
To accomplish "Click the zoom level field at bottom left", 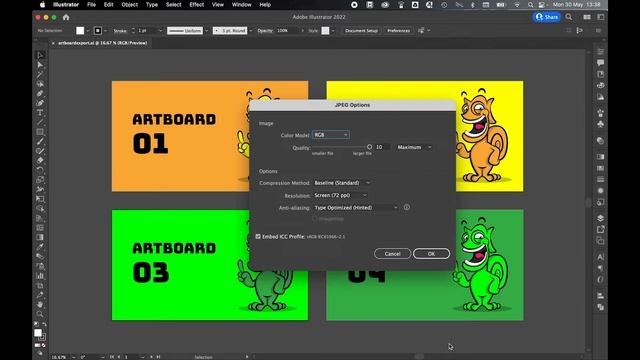I will [61, 357].
